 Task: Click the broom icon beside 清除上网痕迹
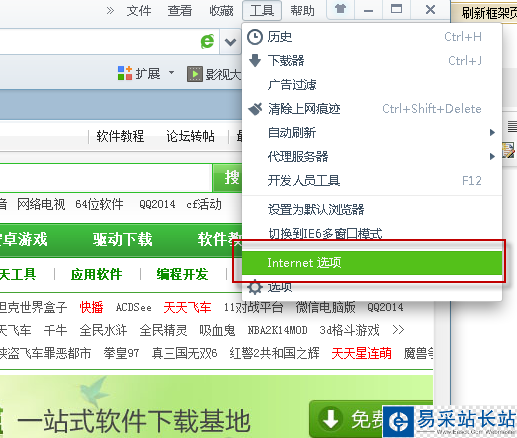coord(255,109)
